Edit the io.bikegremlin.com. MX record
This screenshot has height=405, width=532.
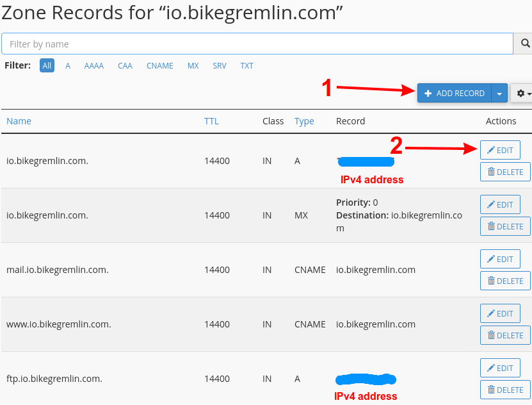tap(500, 204)
